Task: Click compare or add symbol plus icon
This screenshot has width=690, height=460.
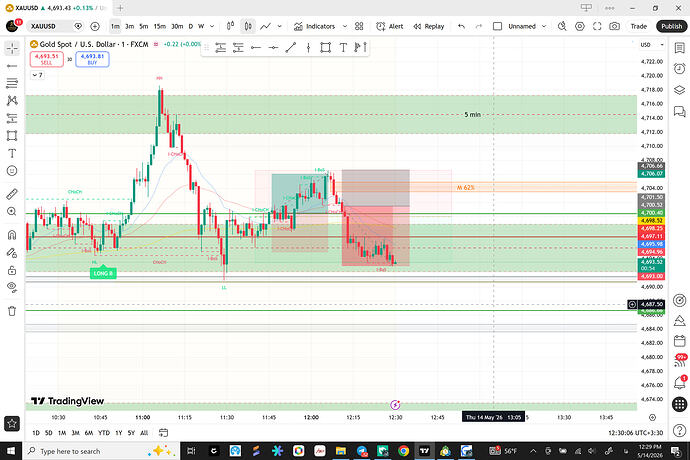Action: (95, 26)
